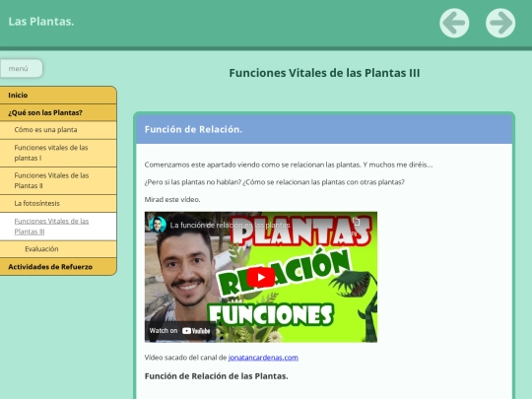Click the text Mirad este vídeo.
Image resolution: width=532 pixels, height=399 pixels.
[x=172, y=199]
